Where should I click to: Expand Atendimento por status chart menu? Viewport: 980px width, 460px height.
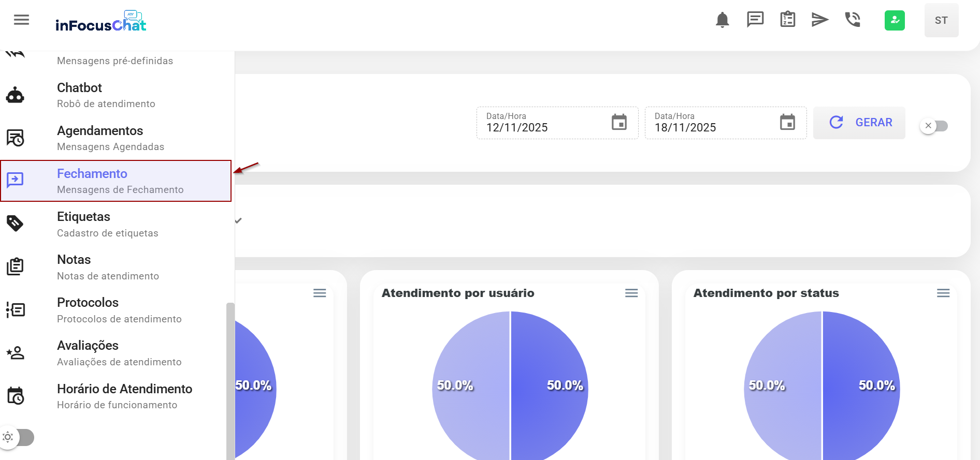(943, 293)
